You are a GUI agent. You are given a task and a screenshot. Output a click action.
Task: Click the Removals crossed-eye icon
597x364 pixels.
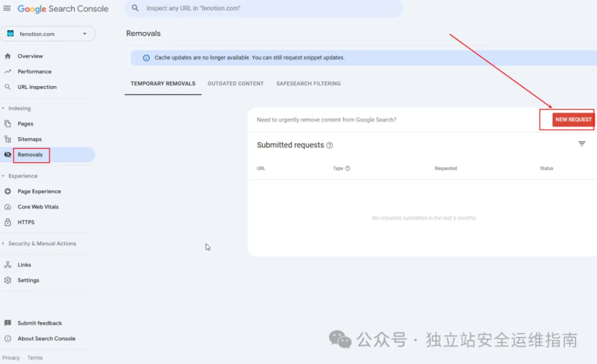[x=8, y=154]
